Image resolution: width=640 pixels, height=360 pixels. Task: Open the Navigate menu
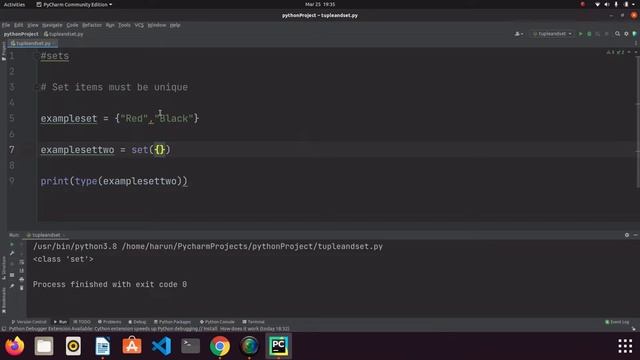52,25
